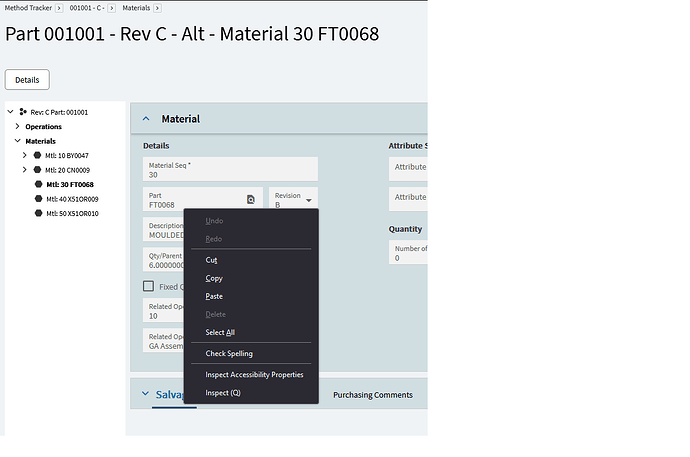Screen dimensions: 690x457
Task: Click the arrow after Method Tracker breadcrumb
Action: pos(59,8)
